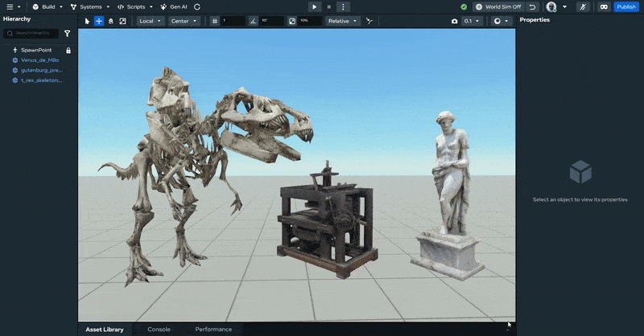Expand the bottom panel with the up arrow
This screenshot has width=644, height=336.
[508, 330]
